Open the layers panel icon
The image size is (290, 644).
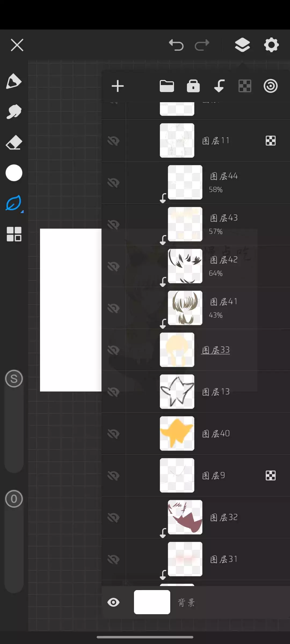point(242,45)
